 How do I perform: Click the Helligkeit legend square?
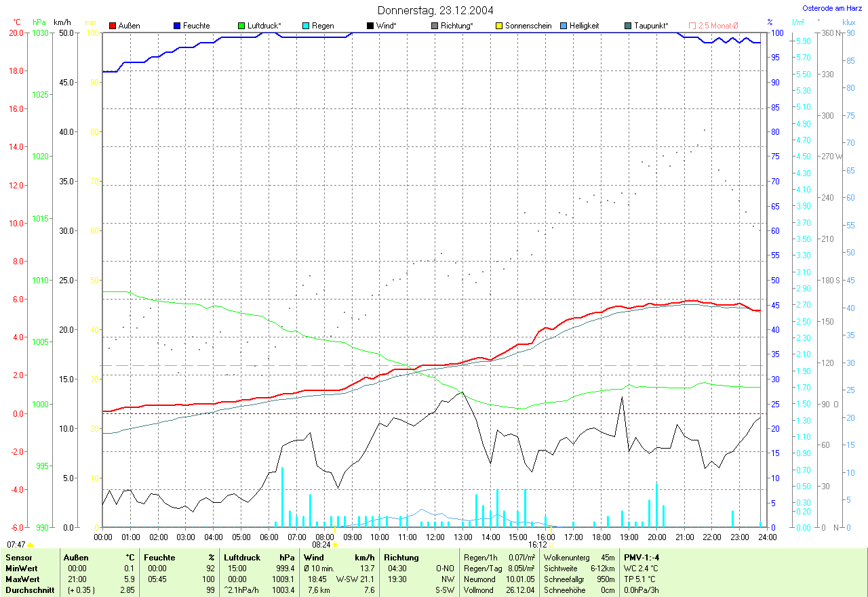(564, 26)
